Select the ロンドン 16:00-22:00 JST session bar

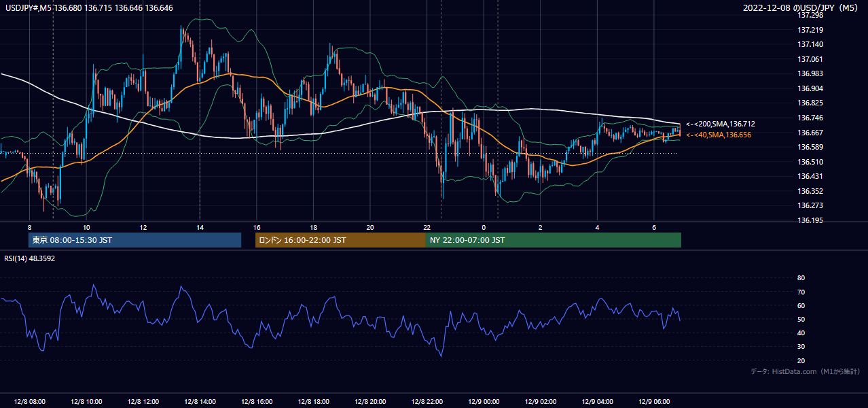point(340,240)
